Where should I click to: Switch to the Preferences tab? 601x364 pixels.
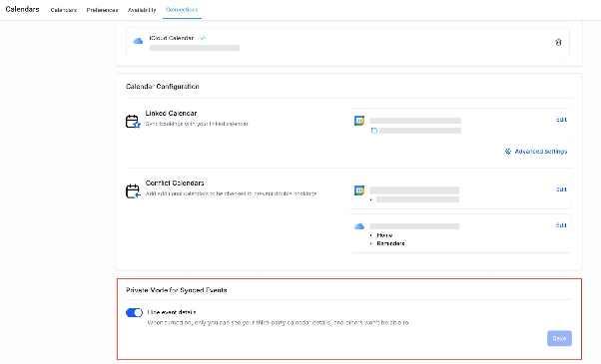(x=102, y=10)
